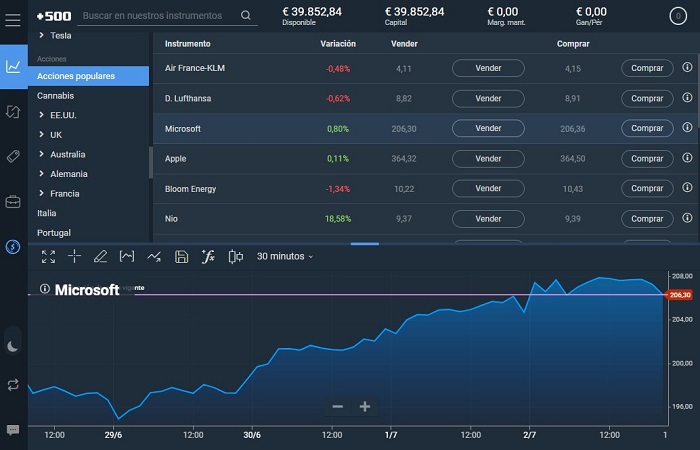This screenshot has width=700, height=450.
Task: Open info for Nio row
Action: tap(687, 218)
